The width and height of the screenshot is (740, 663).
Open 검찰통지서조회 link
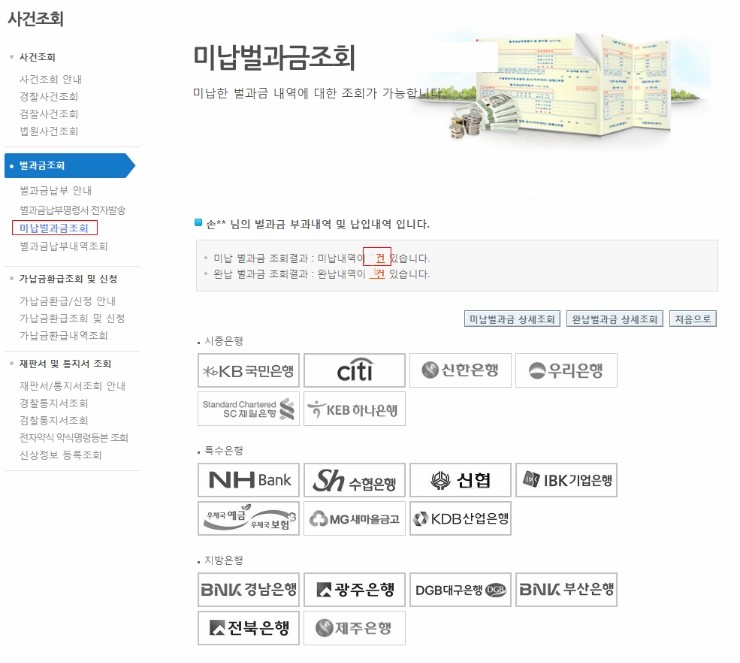(53, 420)
